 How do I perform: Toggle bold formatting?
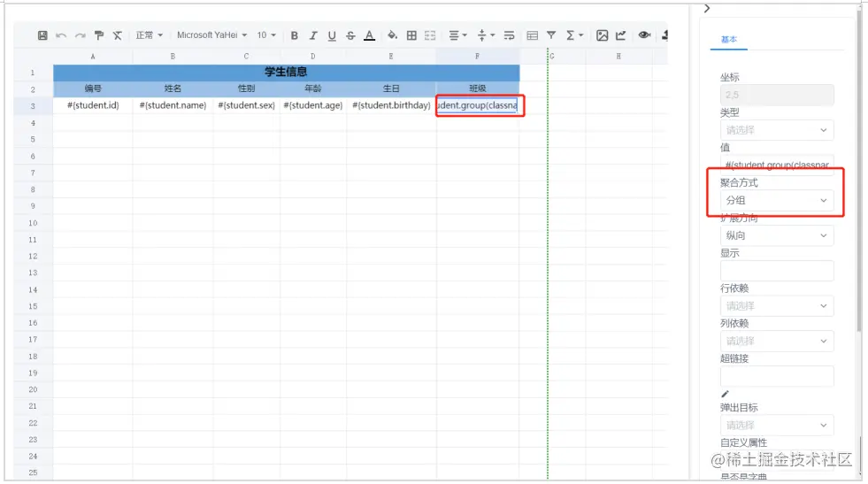click(295, 35)
